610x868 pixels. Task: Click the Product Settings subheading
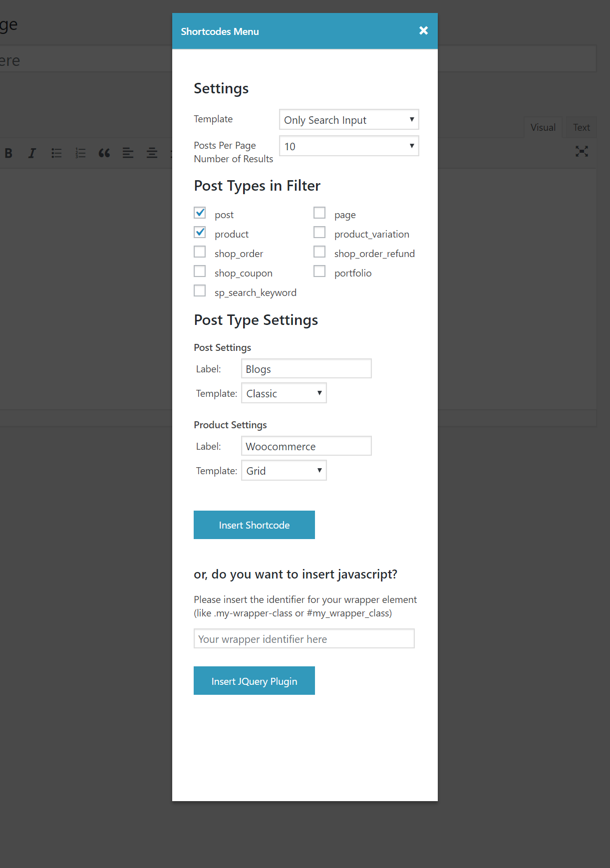click(230, 425)
